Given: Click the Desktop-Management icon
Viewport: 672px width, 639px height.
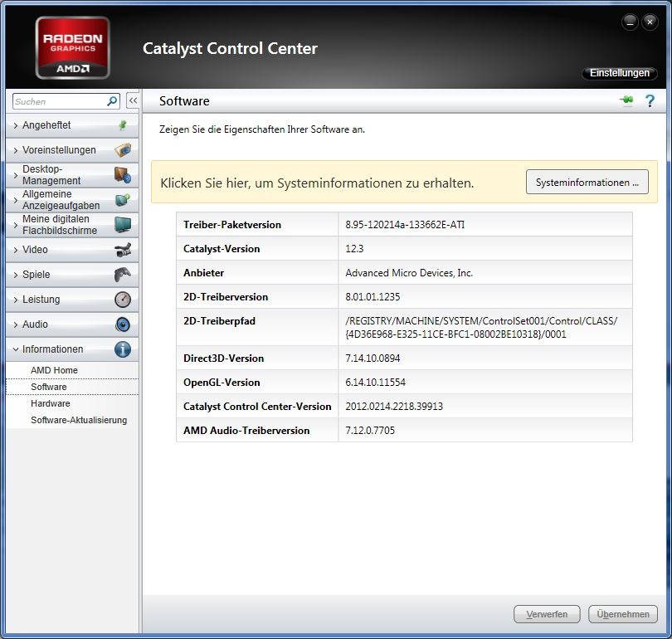Looking at the screenshot, I should (x=123, y=175).
